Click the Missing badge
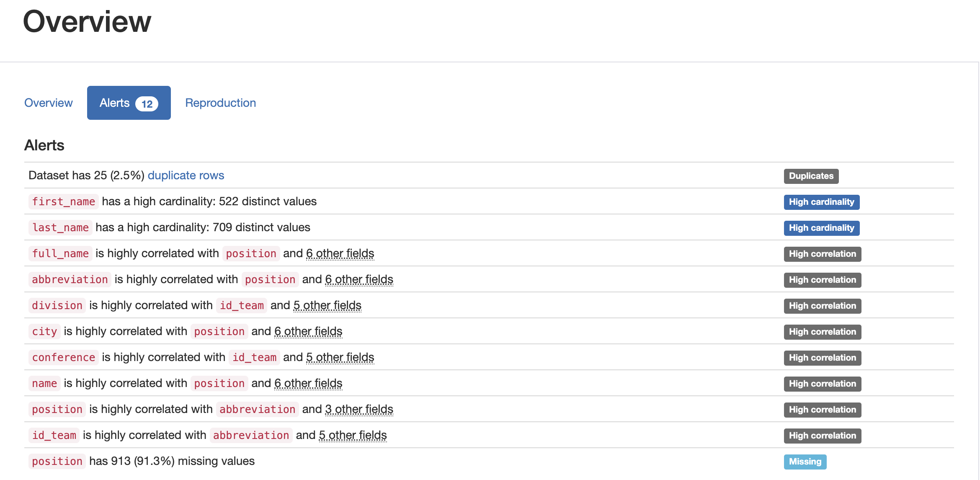Viewport: 980px width, 480px height. [805, 462]
